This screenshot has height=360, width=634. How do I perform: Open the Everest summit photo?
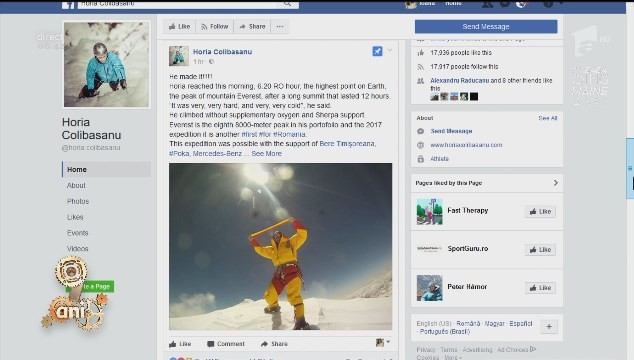pos(280,246)
